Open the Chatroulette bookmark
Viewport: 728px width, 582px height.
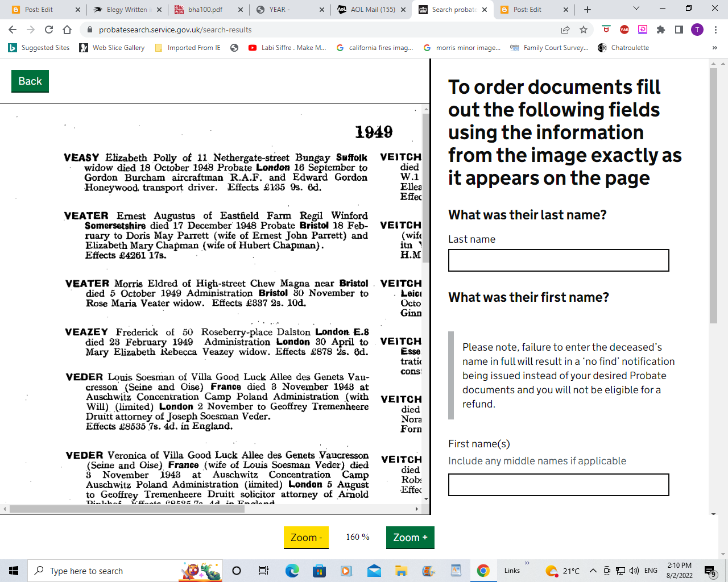pyautogui.click(x=624, y=48)
